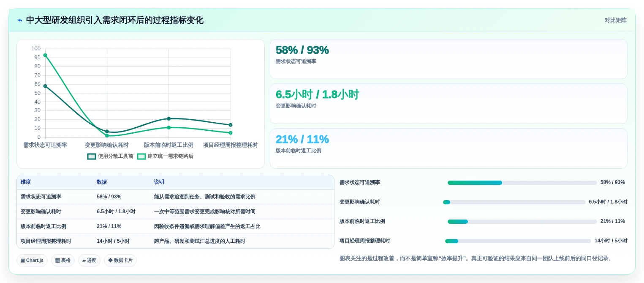Select table row cell 项目经理周报整理耗时
This screenshot has height=283, width=644.
46,242
